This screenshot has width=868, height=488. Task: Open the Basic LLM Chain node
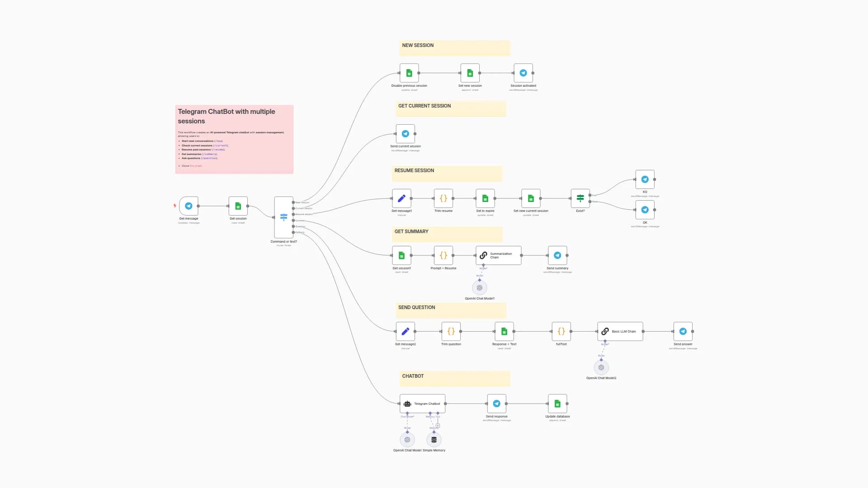(620, 331)
